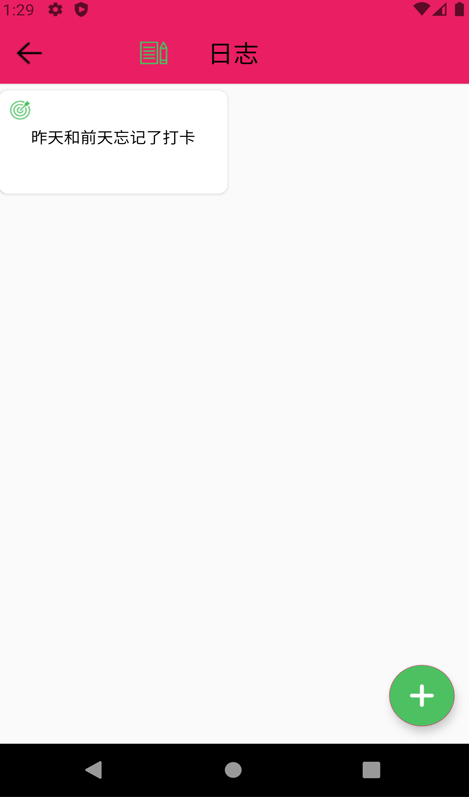Tap blank space inside the journal card
Image resolution: width=469 pixels, height=797 pixels.
pos(113,170)
